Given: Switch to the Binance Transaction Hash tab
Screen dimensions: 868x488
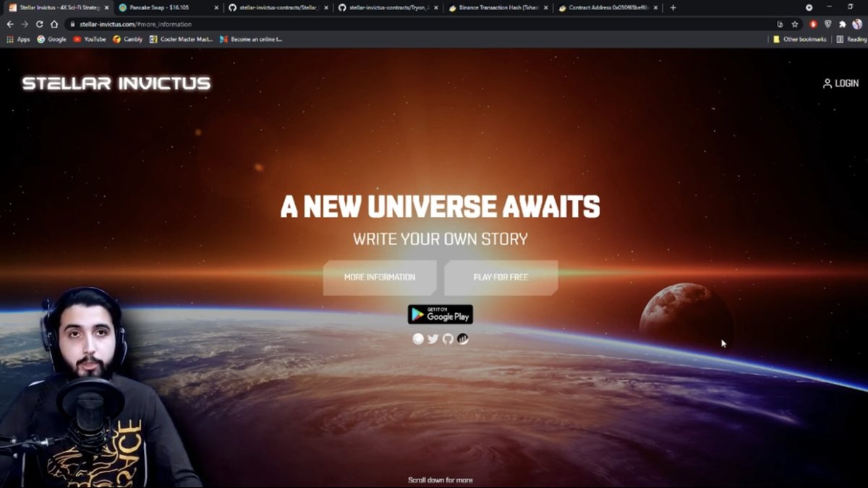Looking at the screenshot, I should [497, 7].
